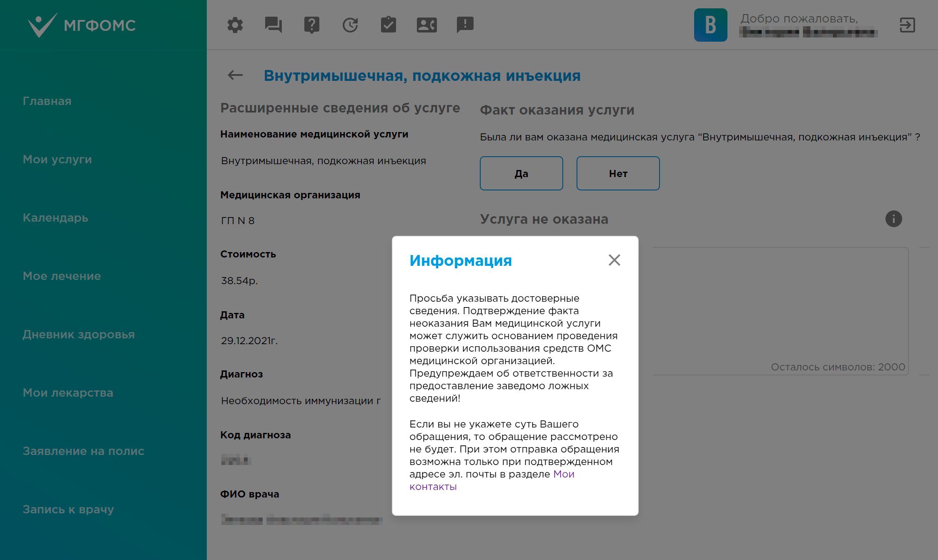Viewport: 938px width, 560px height.
Task: Open 'Мои лекарства' in the sidebar
Action: (68, 393)
